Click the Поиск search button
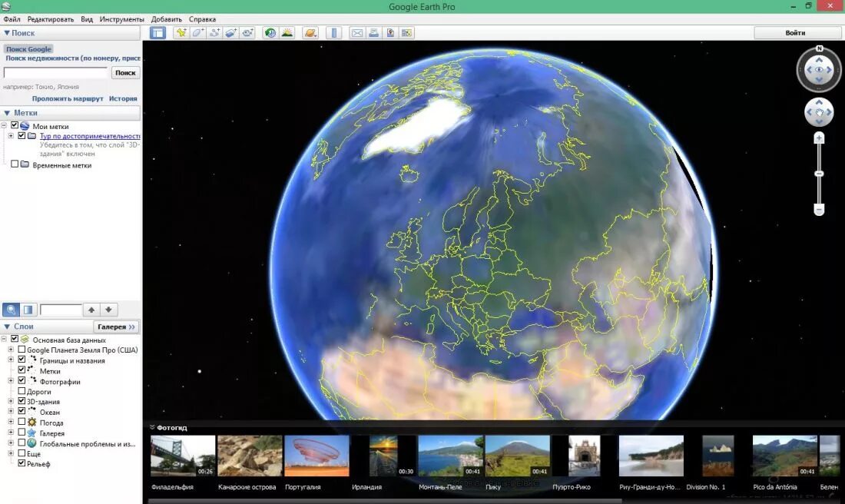845x504 pixels. tap(125, 73)
